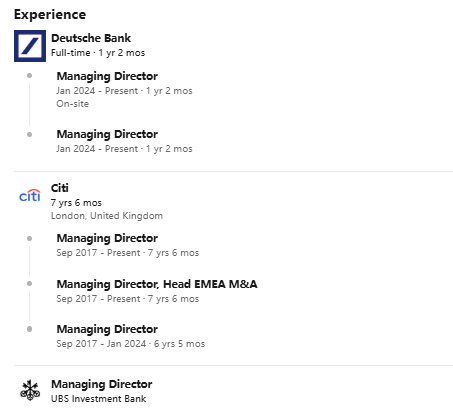Open the Deutsche Bank company logo
Screen dimensions: 453x415
[x=30, y=46]
